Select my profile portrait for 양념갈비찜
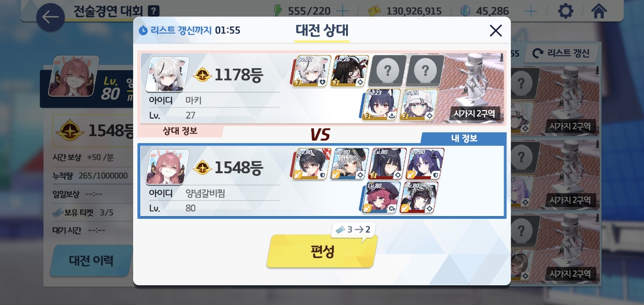This screenshot has width=644, height=305. (x=168, y=168)
